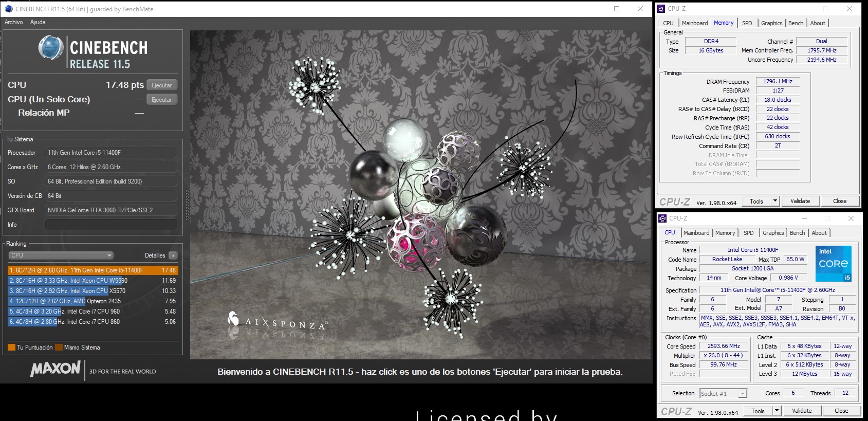The image size is (868, 421).
Task: Click the panel splitter handle beside render
Action: (x=187, y=205)
